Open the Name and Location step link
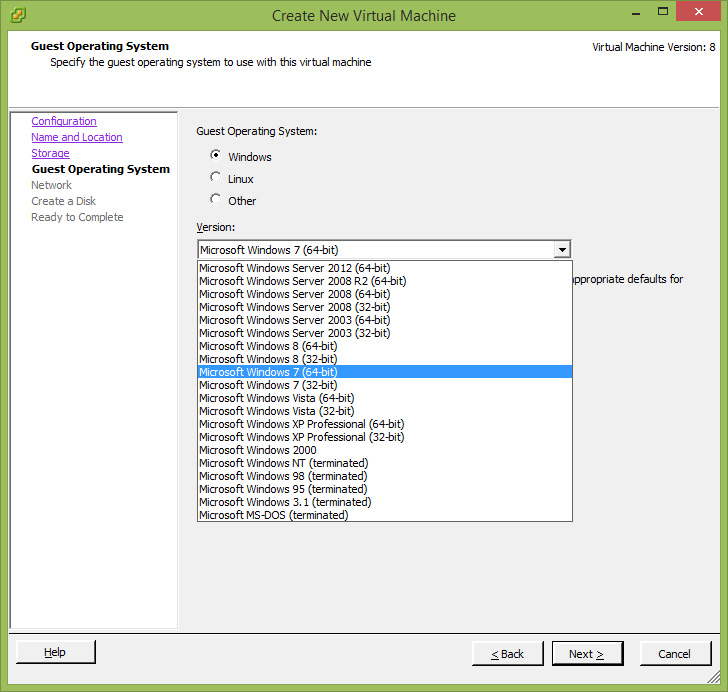The image size is (728, 692). click(x=77, y=137)
